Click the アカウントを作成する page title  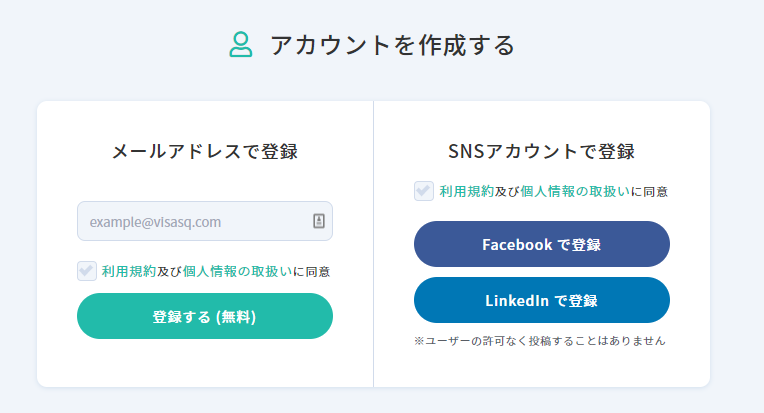[392, 45]
